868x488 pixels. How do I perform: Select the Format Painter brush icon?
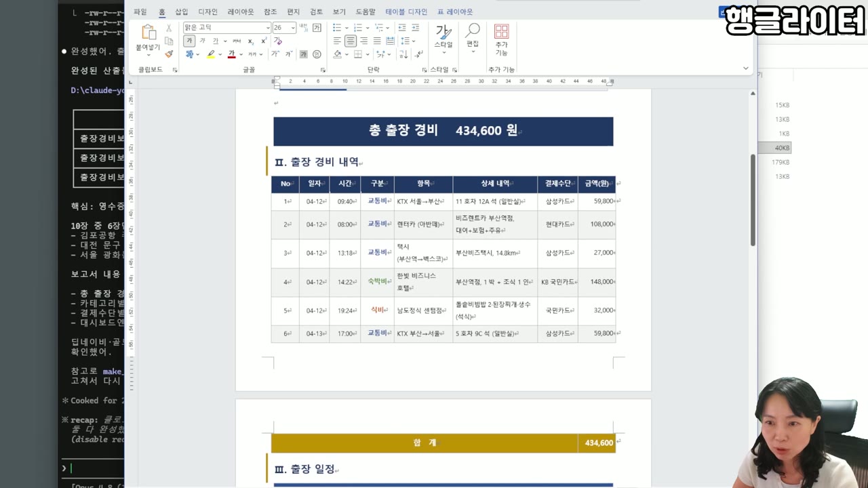[169, 54]
